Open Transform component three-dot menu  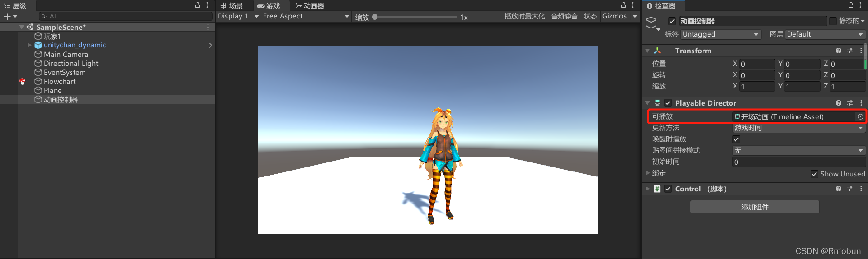[861, 51]
